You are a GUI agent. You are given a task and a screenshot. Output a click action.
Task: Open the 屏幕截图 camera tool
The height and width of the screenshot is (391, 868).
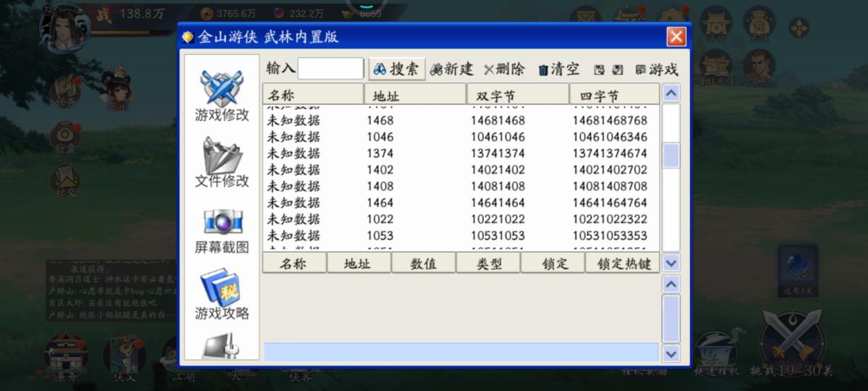222,231
